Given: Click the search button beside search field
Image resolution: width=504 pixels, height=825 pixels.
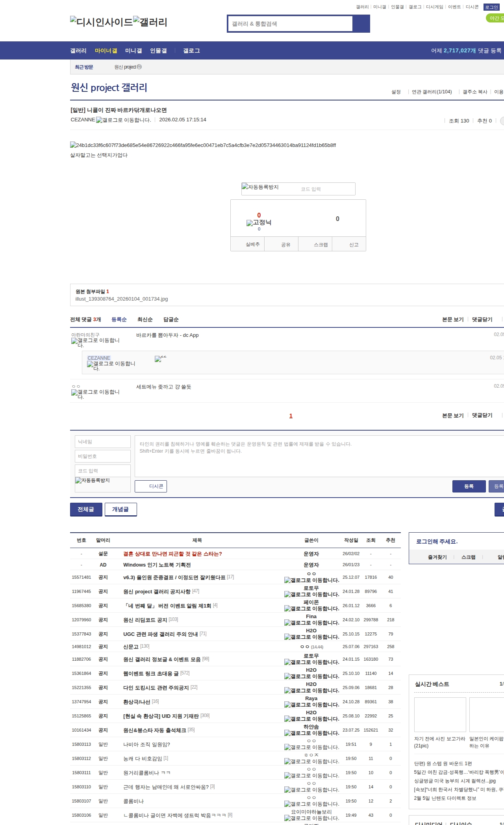Looking at the screenshot, I should click(x=361, y=24).
